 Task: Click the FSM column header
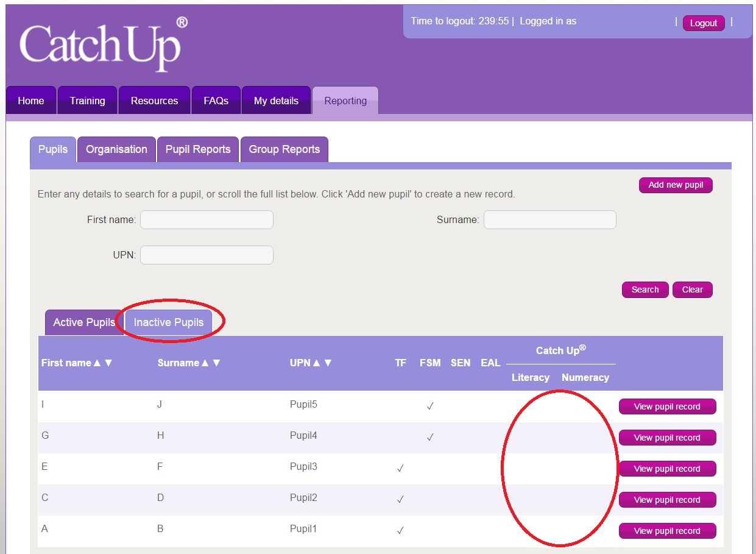click(x=430, y=363)
